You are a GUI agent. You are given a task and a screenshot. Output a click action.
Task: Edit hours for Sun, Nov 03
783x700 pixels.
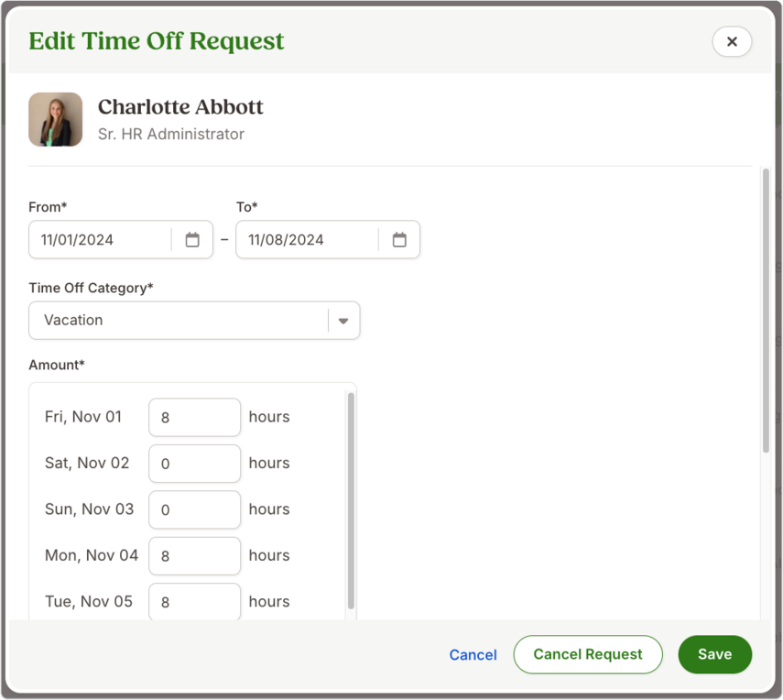[x=195, y=509]
